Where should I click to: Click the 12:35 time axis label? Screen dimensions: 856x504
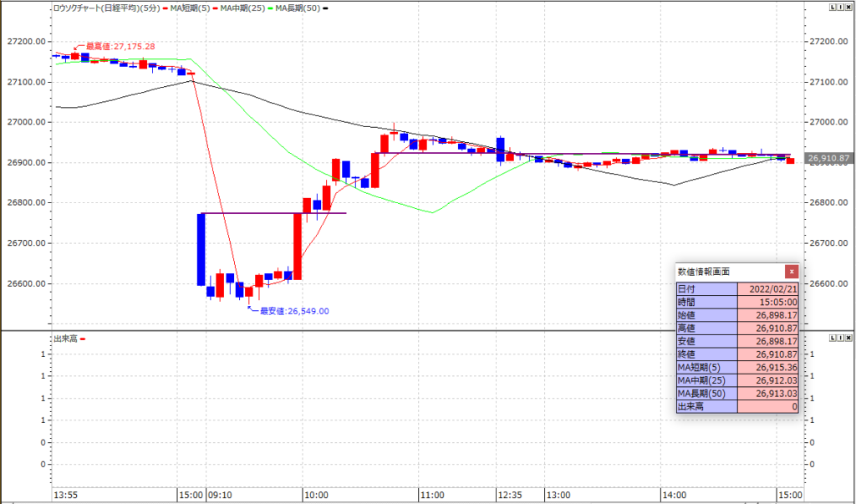pos(509,496)
